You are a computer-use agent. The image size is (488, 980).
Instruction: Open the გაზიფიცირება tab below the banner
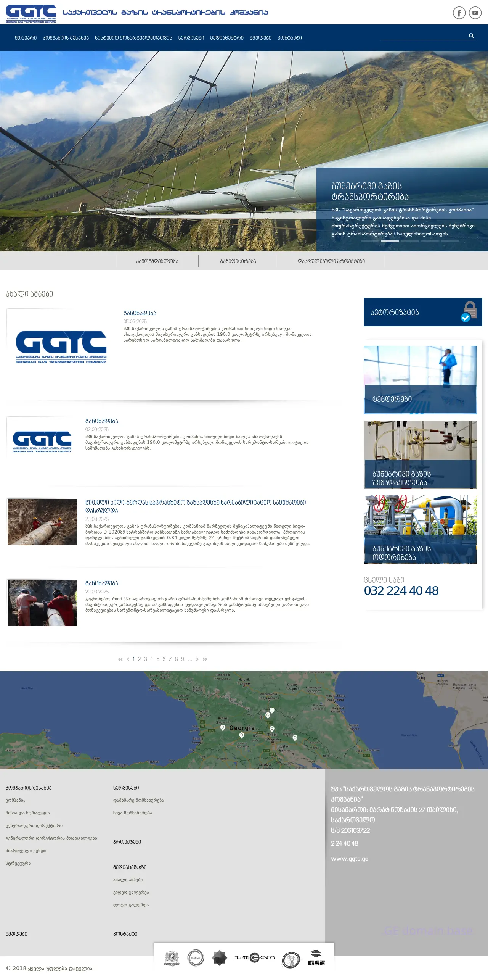238,261
